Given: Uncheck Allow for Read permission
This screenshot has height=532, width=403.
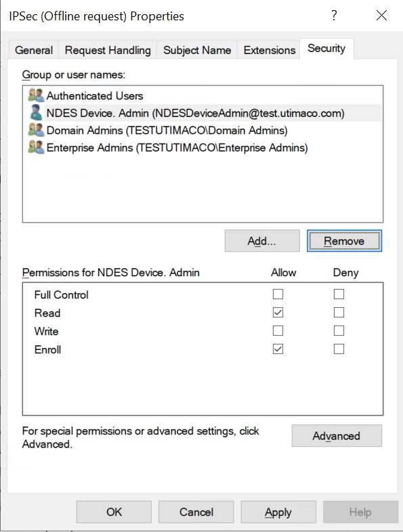Looking at the screenshot, I should 278,312.
